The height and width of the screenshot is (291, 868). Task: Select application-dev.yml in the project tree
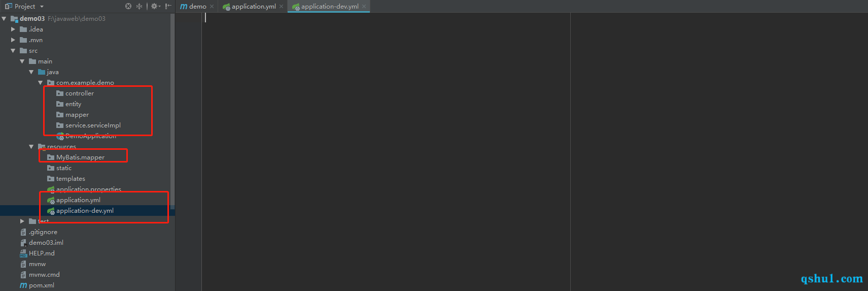[85, 211]
